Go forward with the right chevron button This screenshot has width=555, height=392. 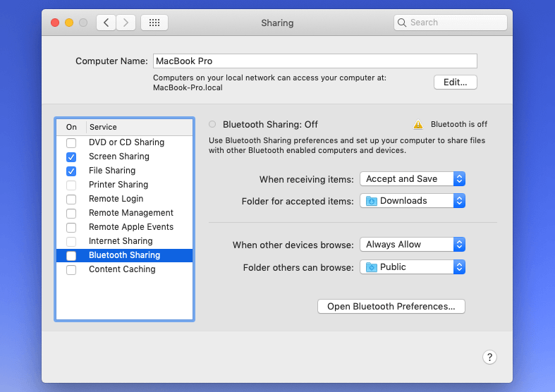[126, 23]
